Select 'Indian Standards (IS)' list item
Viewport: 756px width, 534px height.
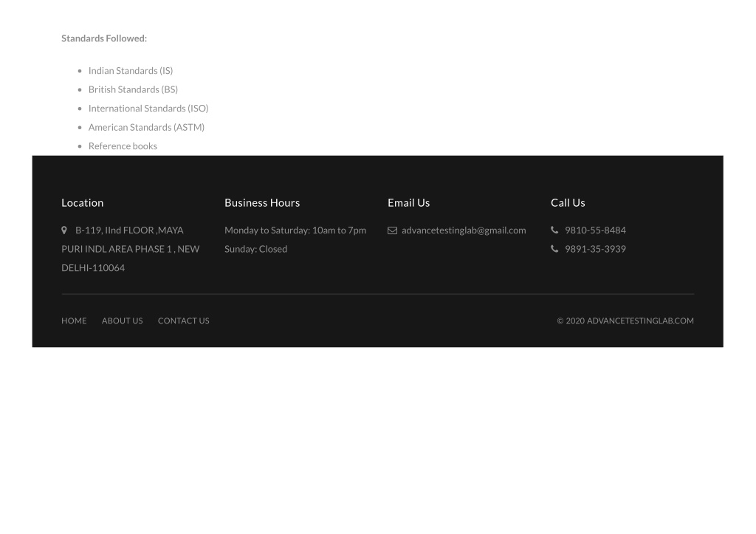pyautogui.click(x=131, y=71)
